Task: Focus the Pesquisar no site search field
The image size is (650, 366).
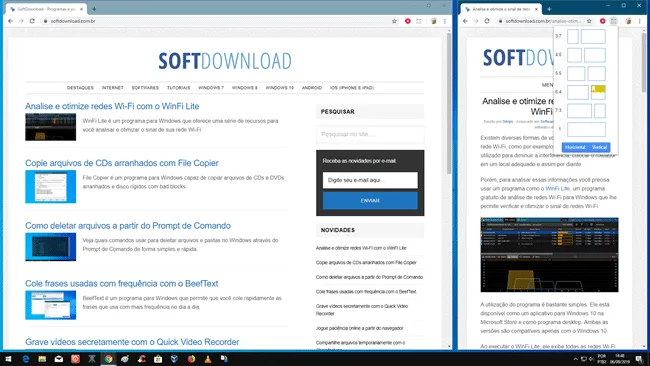Action: (x=370, y=134)
